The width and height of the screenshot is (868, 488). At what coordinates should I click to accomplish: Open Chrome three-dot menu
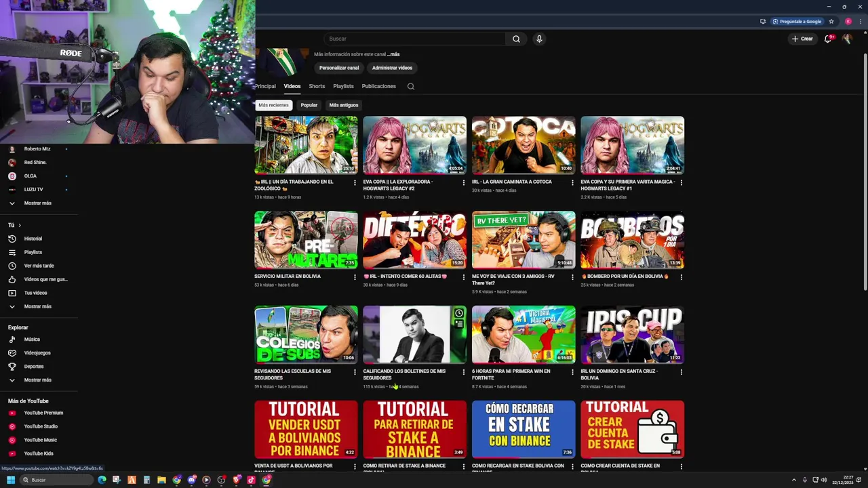(x=859, y=21)
